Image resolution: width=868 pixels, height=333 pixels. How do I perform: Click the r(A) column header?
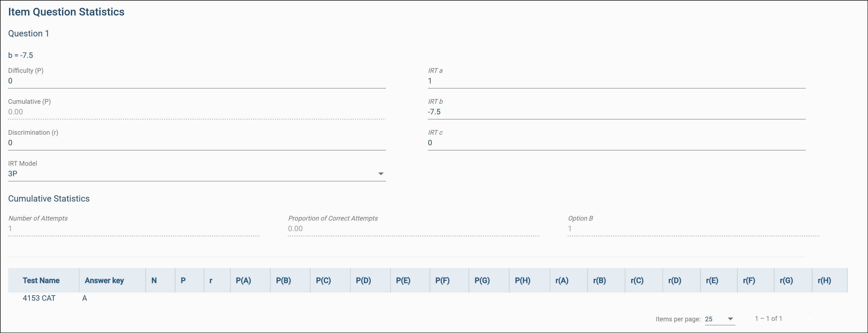pos(562,280)
